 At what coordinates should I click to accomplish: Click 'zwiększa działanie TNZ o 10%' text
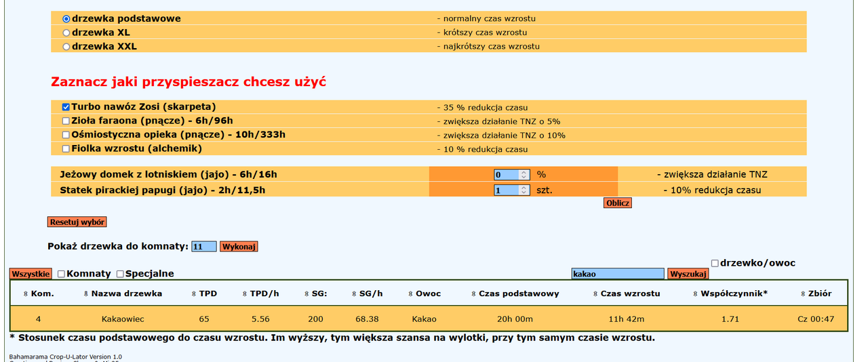[x=500, y=135]
